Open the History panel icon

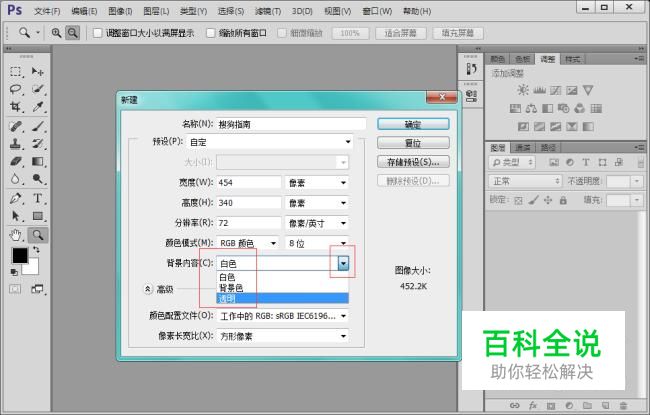tap(471, 69)
